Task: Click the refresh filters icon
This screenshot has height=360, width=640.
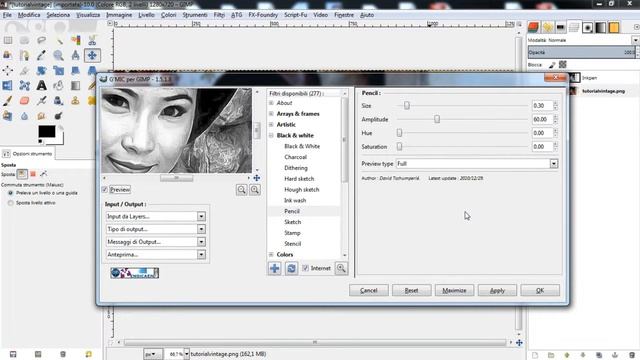Action: point(291,268)
